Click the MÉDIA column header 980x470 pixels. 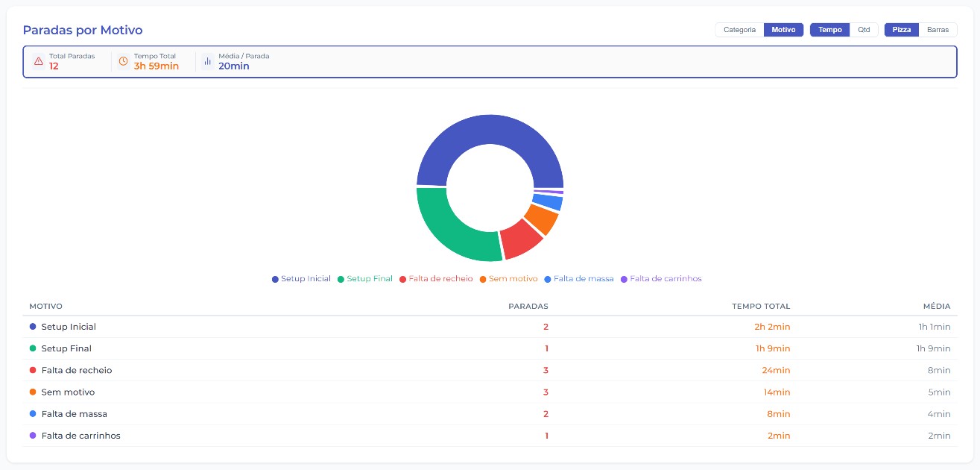coord(937,306)
